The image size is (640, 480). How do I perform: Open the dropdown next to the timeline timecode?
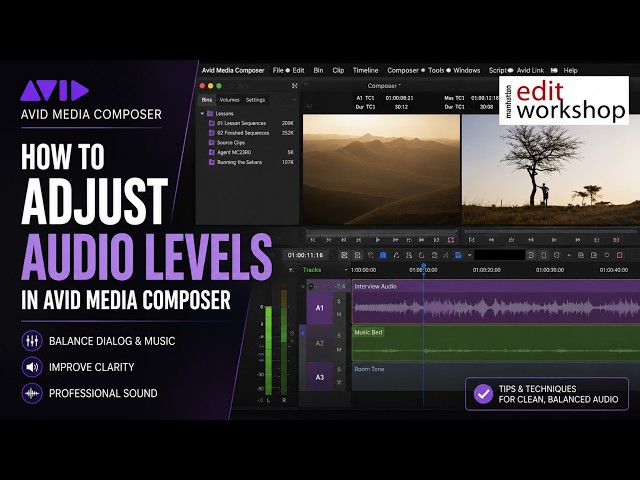pyautogui.click(x=333, y=256)
